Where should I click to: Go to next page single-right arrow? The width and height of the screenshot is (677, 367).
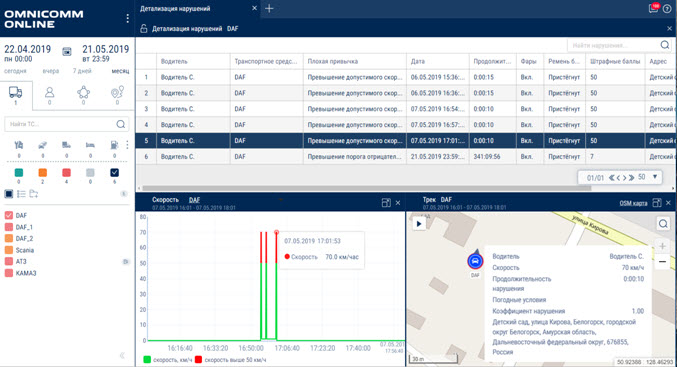pos(624,177)
